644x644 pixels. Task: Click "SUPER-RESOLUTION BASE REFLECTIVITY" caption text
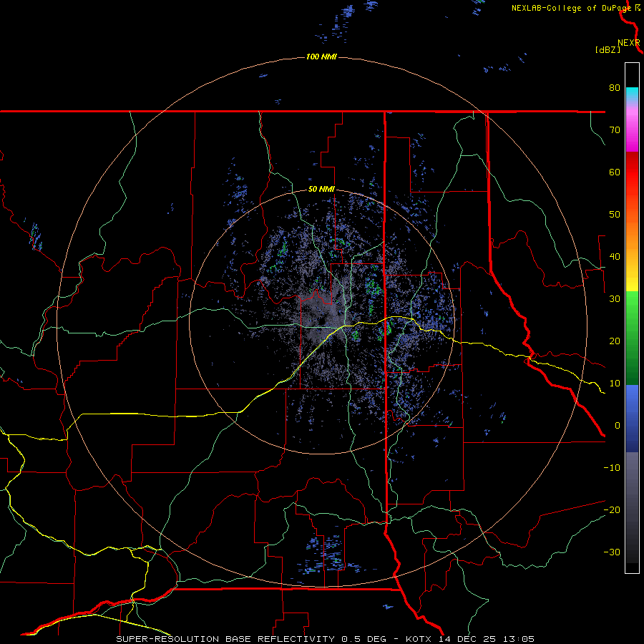(x=225, y=639)
